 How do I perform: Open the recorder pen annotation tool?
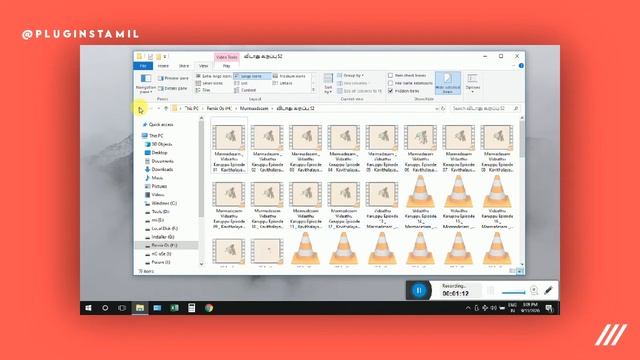548,290
